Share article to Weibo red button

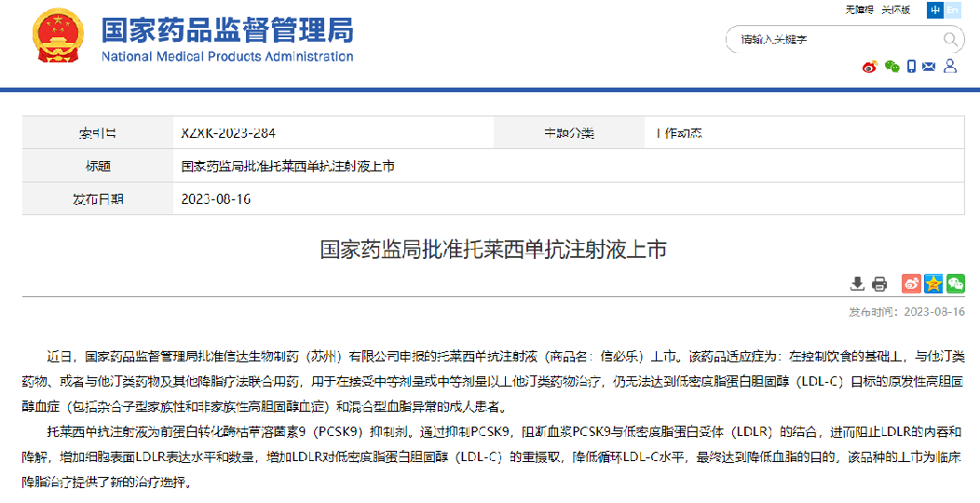click(x=911, y=284)
